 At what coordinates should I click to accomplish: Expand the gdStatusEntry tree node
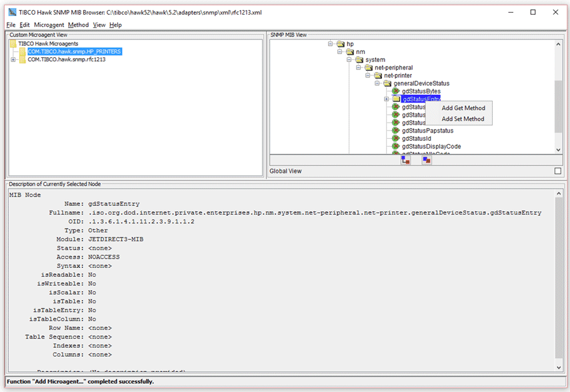(x=387, y=99)
